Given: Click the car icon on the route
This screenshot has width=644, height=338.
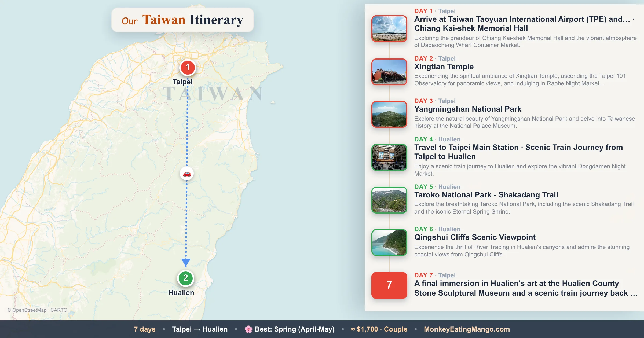Looking at the screenshot, I should (187, 174).
